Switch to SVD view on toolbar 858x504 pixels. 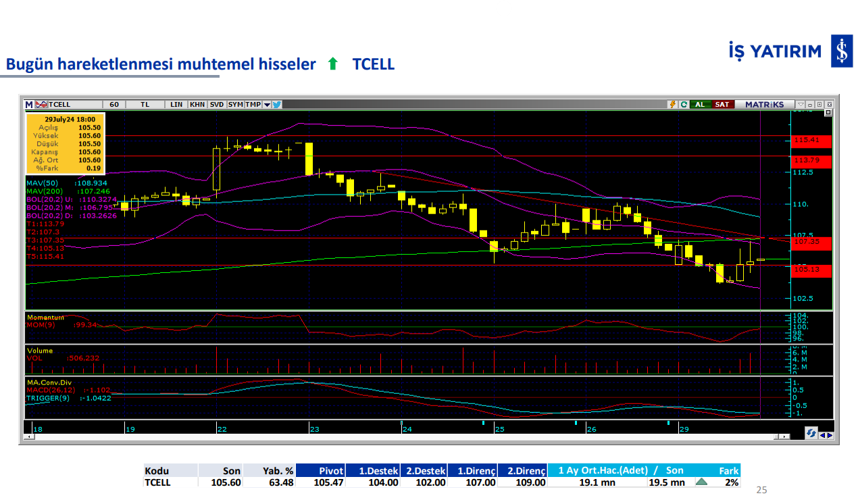tap(218, 104)
